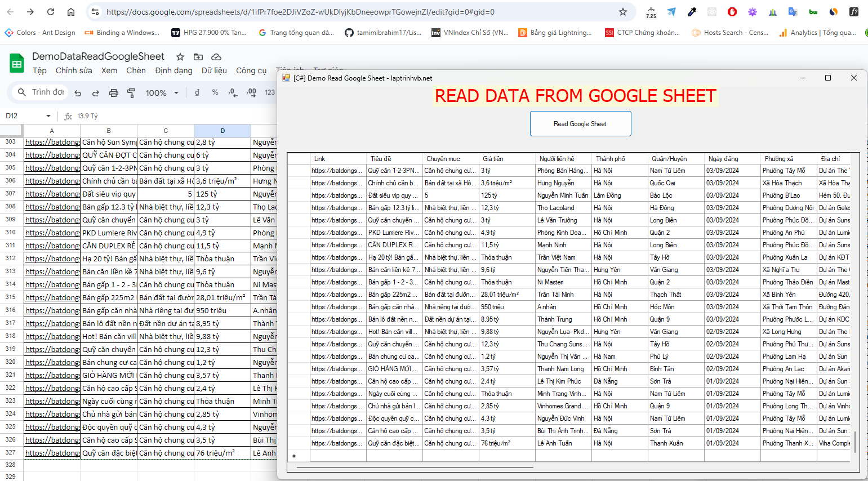Viewport: 868px width, 481px height.
Task: Undo the last action in Sheets
Action: pyautogui.click(x=78, y=93)
